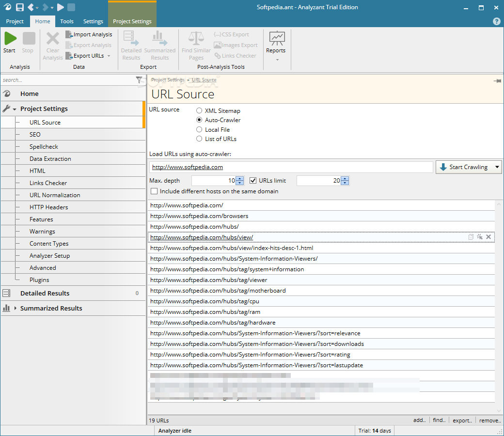Viewport: 504px width, 436px height.
Task: Click Project Settings in the breadcrumb
Action: pos(168,79)
